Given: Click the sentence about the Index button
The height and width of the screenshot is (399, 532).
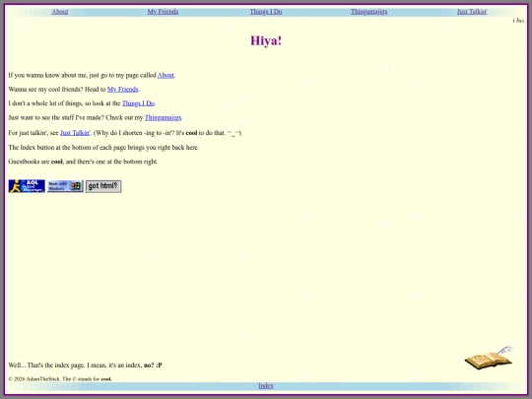Looking at the screenshot, I should (103, 148).
